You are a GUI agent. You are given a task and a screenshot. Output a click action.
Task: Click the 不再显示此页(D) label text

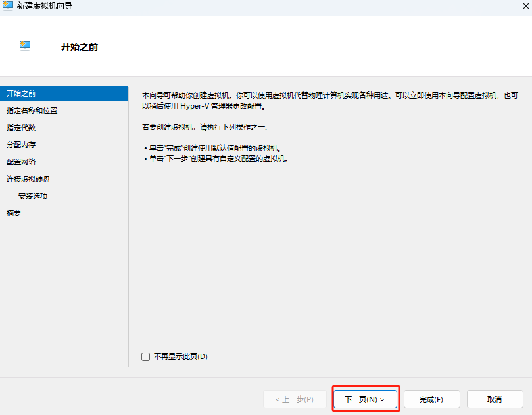180,356
